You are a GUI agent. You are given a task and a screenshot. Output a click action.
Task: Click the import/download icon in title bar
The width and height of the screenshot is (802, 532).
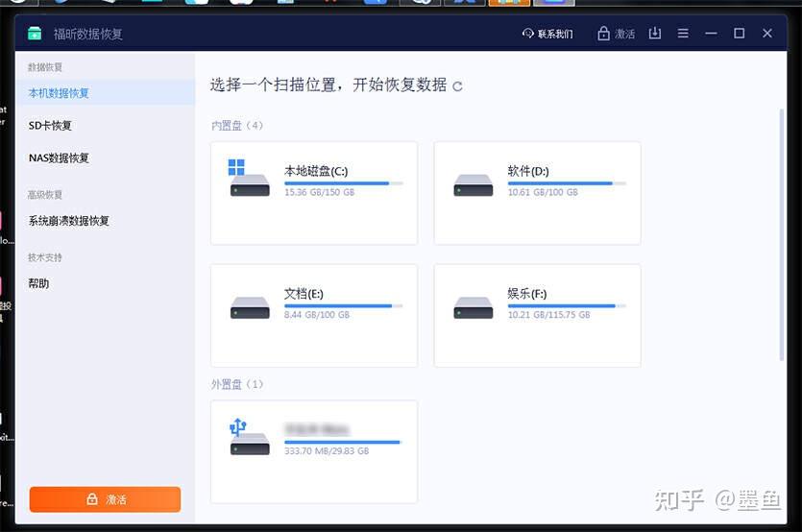coord(655,34)
